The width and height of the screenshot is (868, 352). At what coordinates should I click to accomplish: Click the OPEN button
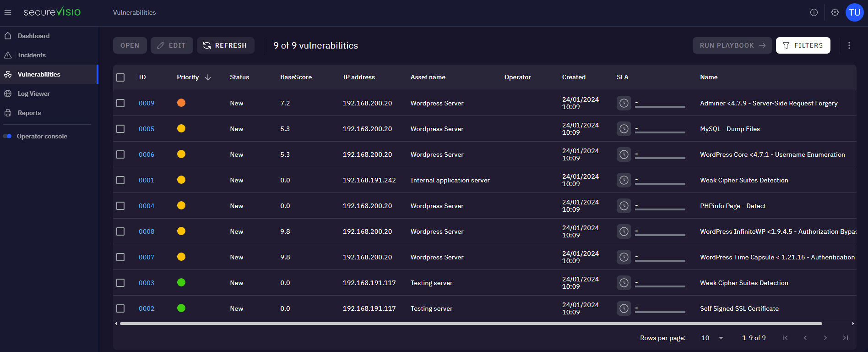(x=130, y=45)
